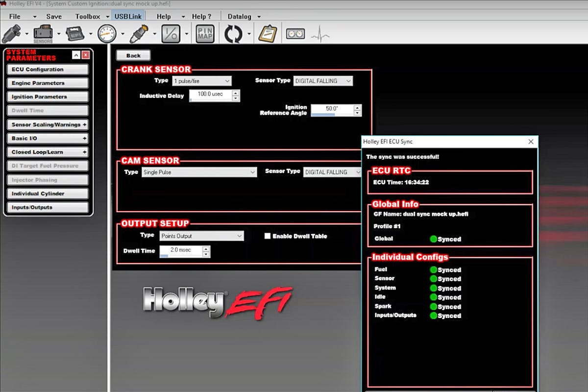The image size is (588, 392).
Task: Enable the Dwell Table checkbox
Action: [268, 236]
